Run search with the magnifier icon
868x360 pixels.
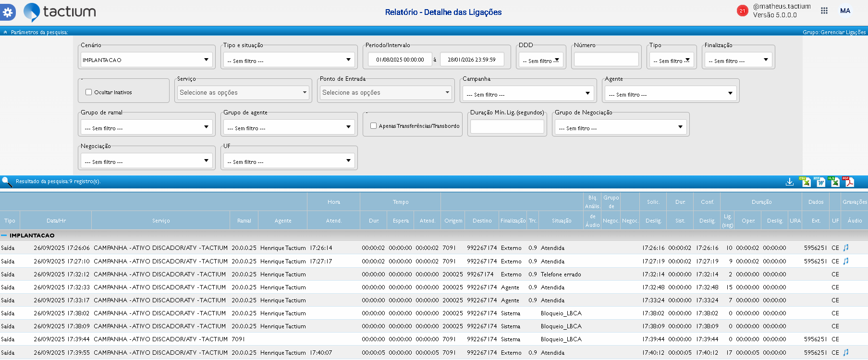(x=7, y=182)
